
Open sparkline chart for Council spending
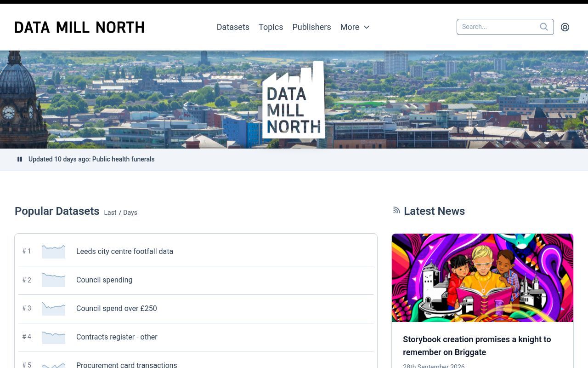(54, 280)
